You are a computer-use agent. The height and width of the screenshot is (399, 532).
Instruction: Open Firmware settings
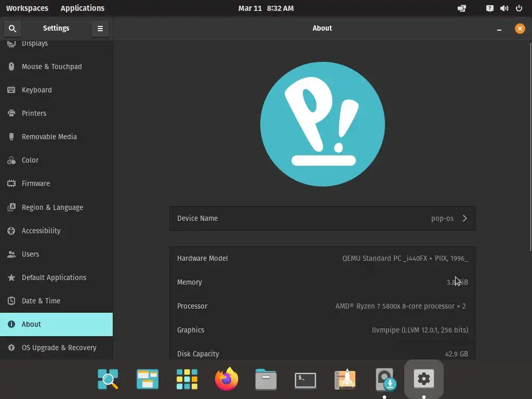point(56,184)
